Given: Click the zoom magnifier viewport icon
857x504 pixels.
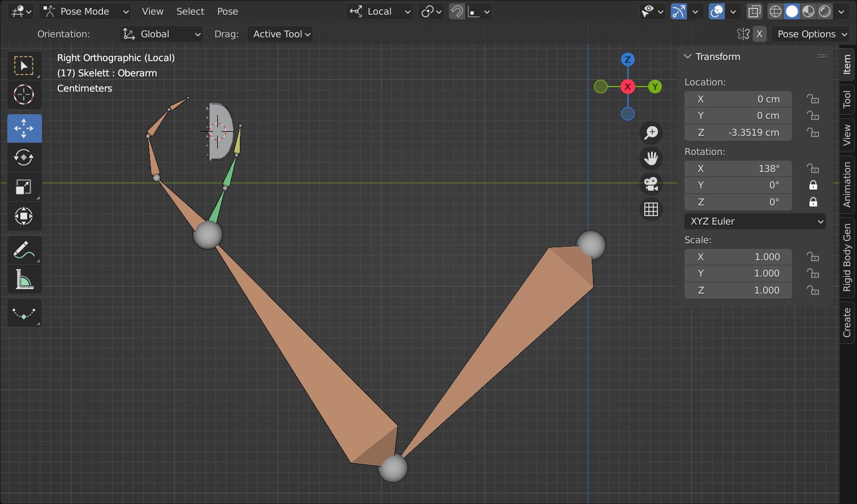Looking at the screenshot, I should pyautogui.click(x=651, y=132).
